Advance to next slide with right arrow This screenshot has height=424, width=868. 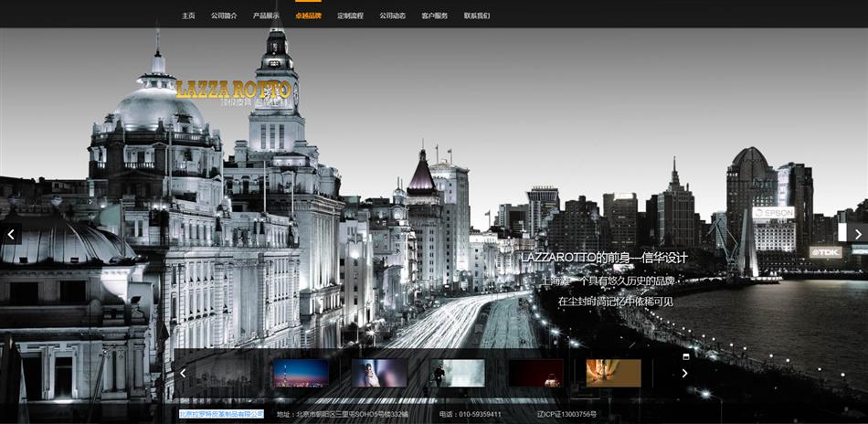[x=857, y=234]
